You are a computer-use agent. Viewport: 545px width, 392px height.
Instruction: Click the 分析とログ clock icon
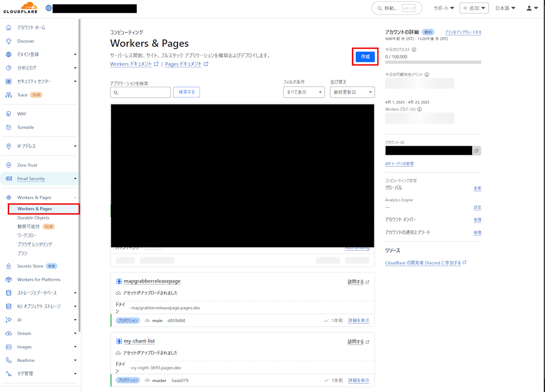9,68
